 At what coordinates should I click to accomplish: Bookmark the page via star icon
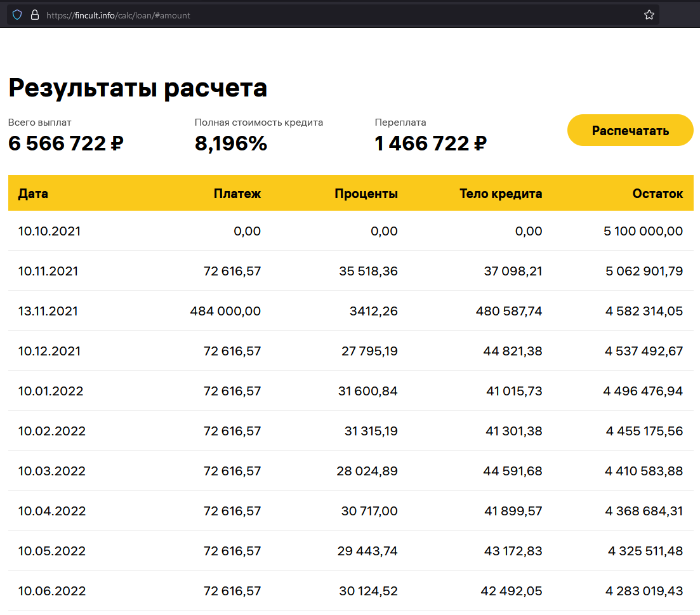tap(648, 14)
